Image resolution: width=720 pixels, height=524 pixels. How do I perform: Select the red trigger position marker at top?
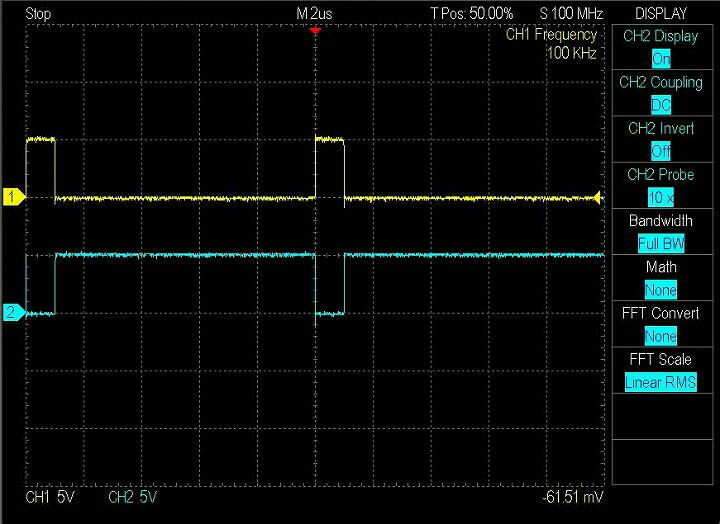point(315,31)
